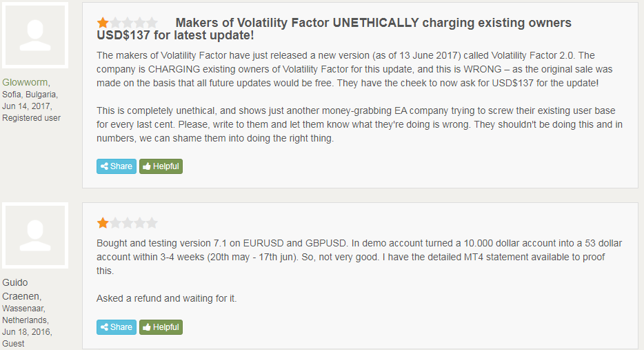
Task: Mark Guido Craenen's review as Helpful
Action: click(x=161, y=327)
